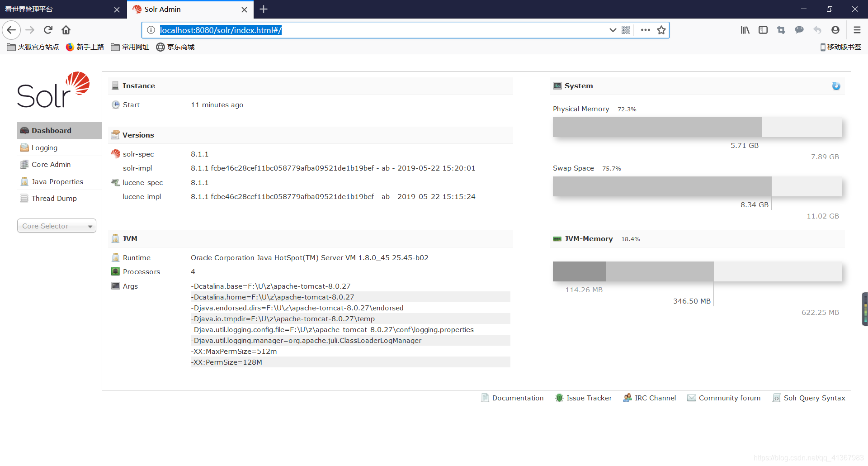Image resolution: width=868 pixels, height=466 pixels.
Task: Open Library icon in toolbar
Action: [x=745, y=30]
